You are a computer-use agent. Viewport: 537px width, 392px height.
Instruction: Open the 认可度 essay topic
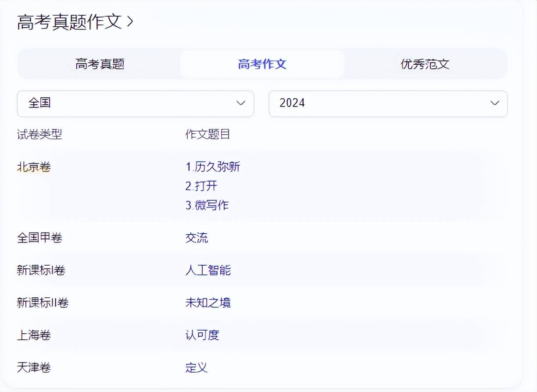[202, 335]
